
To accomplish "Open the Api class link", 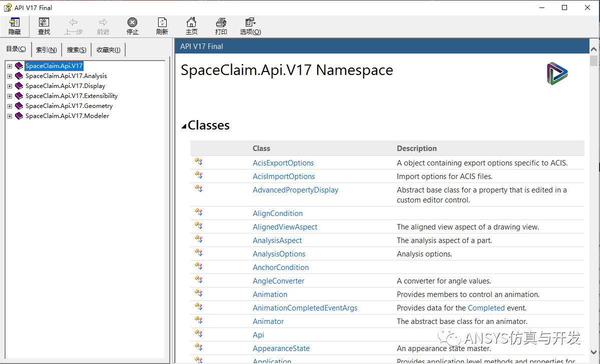I will (258, 335).
